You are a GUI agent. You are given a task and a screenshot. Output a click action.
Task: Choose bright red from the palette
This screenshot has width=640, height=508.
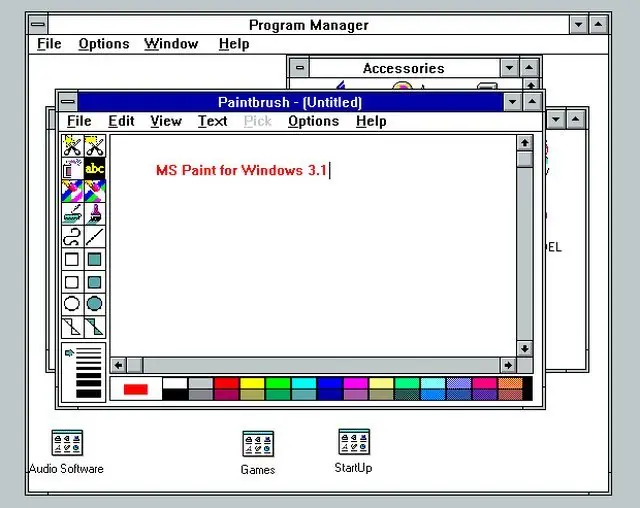tap(227, 383)
